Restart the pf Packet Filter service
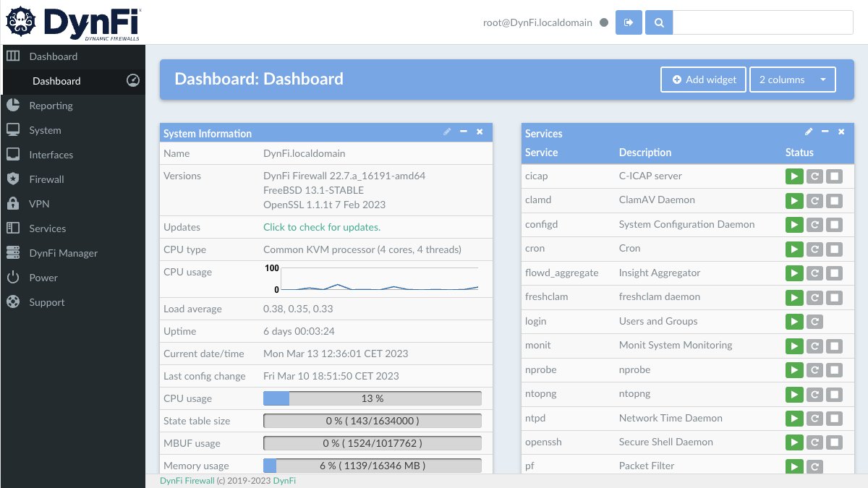Viewport: 868px width, 488px height. (x=815, y=466)
